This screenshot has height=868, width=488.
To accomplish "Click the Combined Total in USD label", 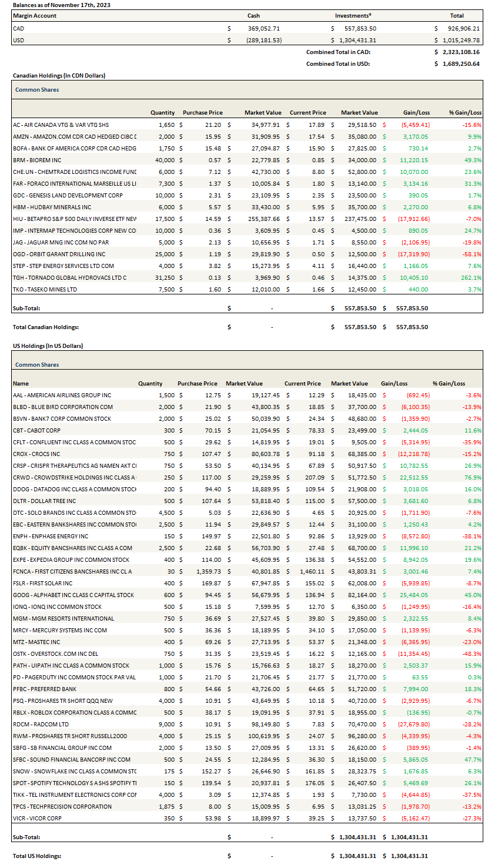I will (338, 63).
